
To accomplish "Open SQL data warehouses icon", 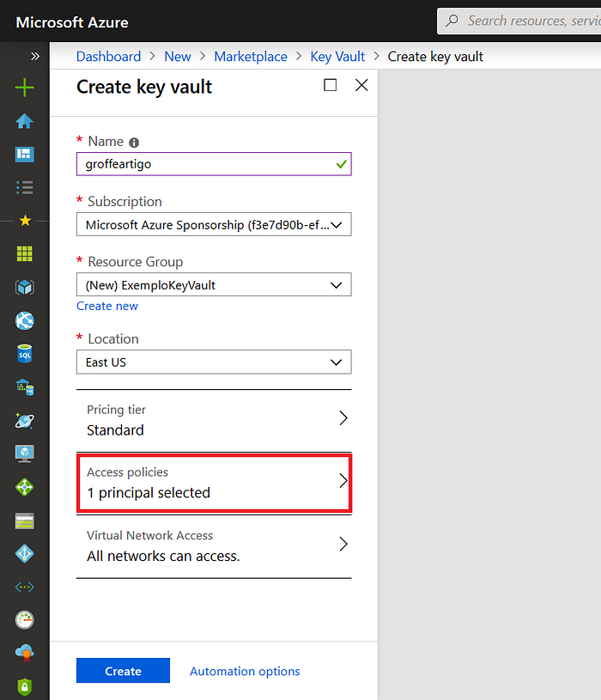I will pyautogui.click(x=25, y=387).
